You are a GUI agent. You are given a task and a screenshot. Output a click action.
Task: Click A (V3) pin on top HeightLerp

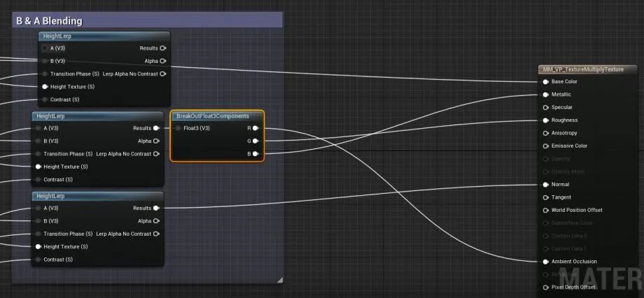click(x=45, y=48)
